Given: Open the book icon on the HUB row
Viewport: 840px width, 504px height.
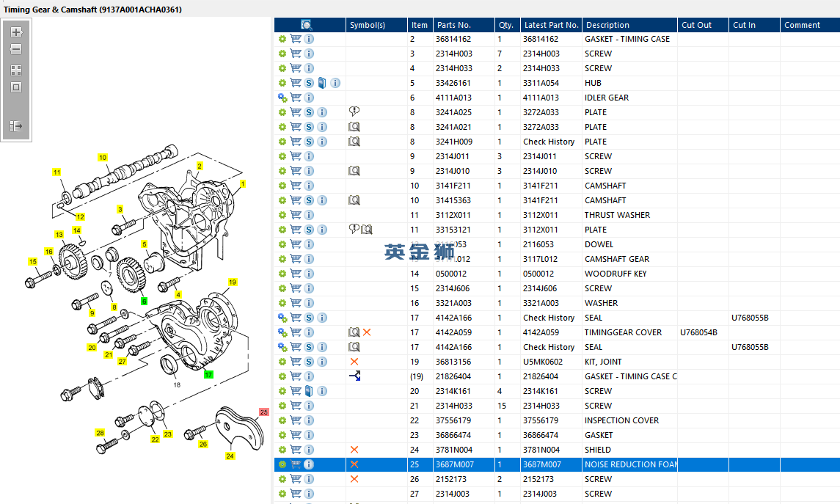Looking at the screenshot, I should tap(322, 83).
